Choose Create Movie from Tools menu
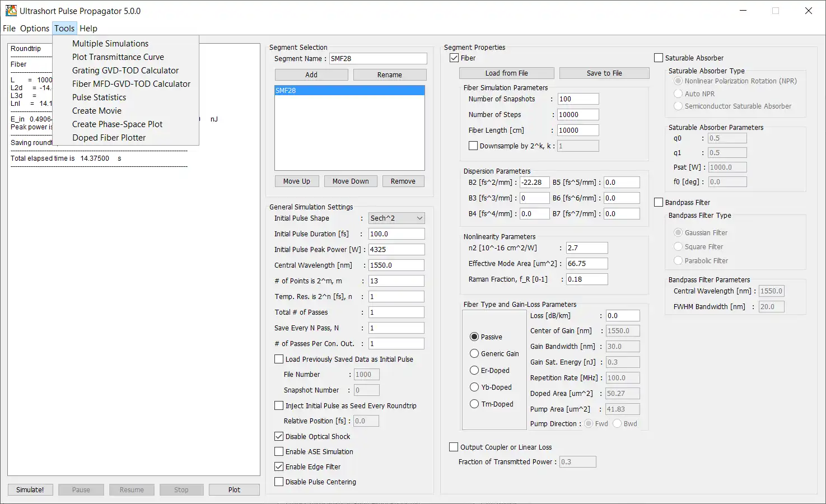Screen dimensions: 826x504 125,111
